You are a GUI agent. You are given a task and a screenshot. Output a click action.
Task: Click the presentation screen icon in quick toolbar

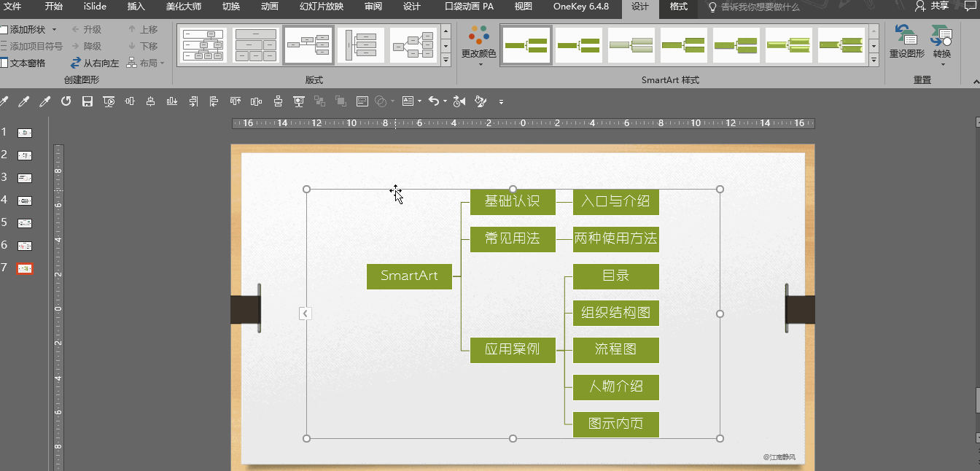299,101
